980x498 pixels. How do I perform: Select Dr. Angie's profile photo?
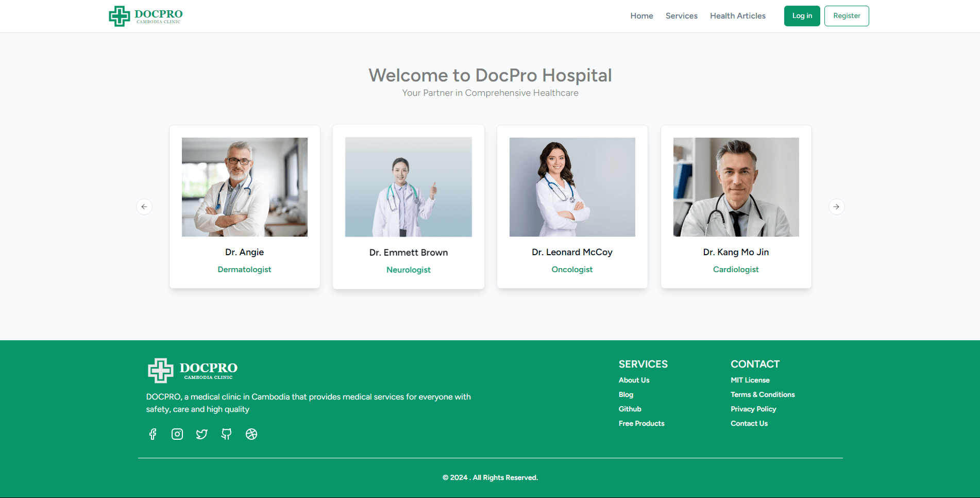tap(245, 187)
